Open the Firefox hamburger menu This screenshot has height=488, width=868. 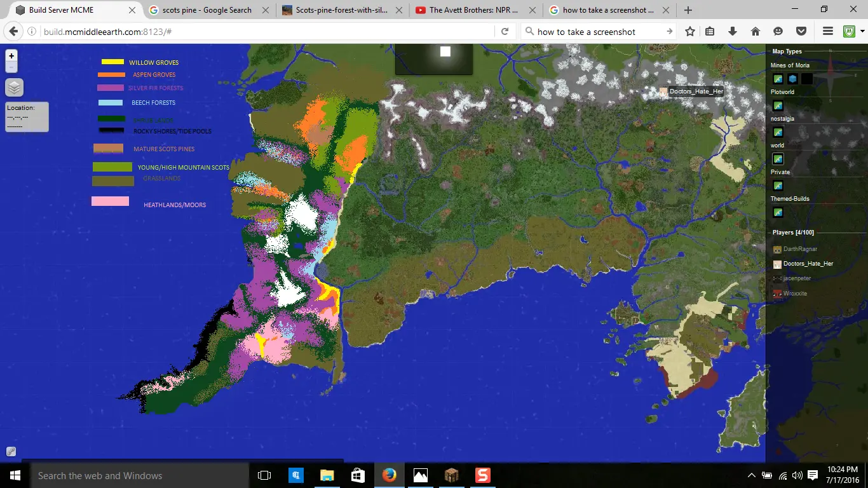pos(827,31)
